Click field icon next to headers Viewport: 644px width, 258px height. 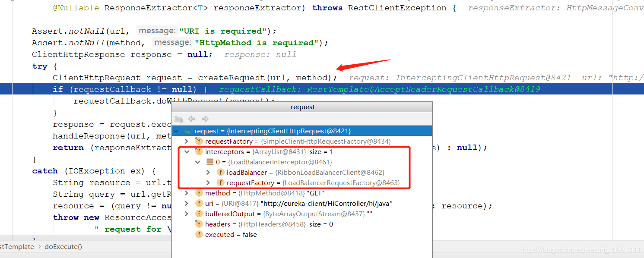pos(199,224)
